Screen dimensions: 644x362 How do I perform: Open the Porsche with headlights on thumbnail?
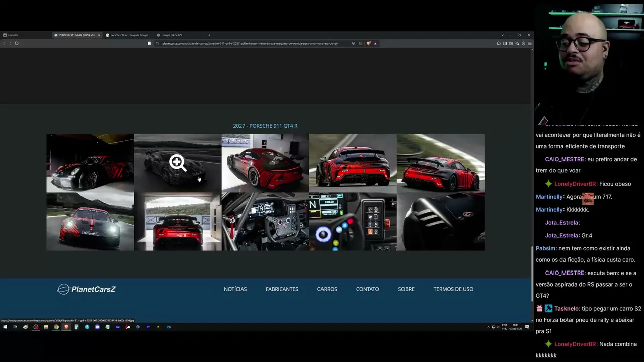tap(90, 221)
